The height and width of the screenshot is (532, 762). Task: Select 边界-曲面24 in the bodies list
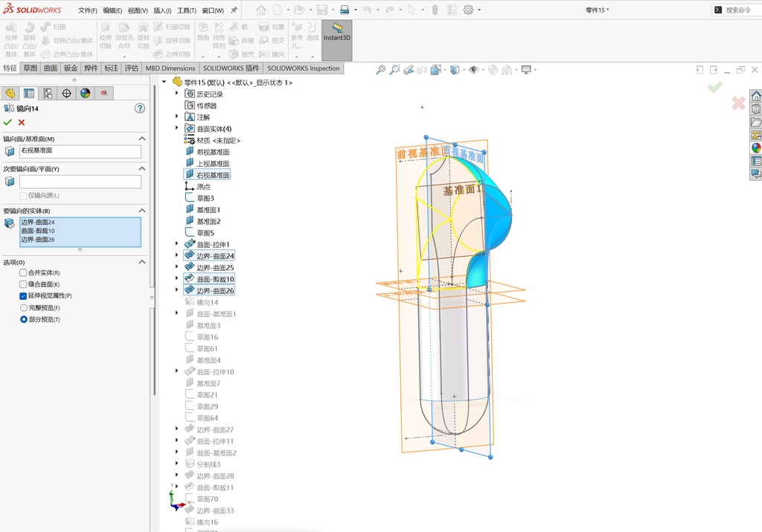(38, 222)
